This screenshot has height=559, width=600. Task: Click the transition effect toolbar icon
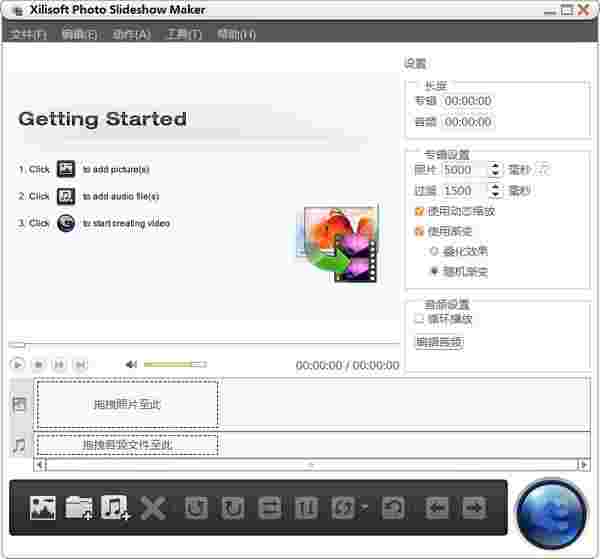(343, 508)
